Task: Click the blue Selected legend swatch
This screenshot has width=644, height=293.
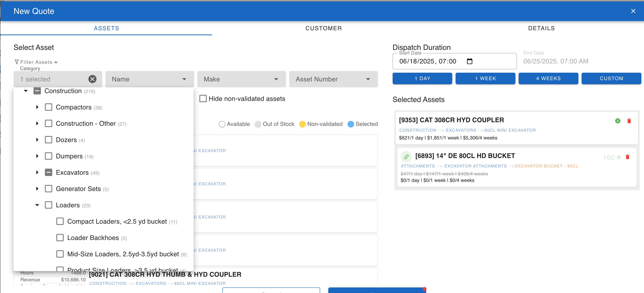Action: 351,124
